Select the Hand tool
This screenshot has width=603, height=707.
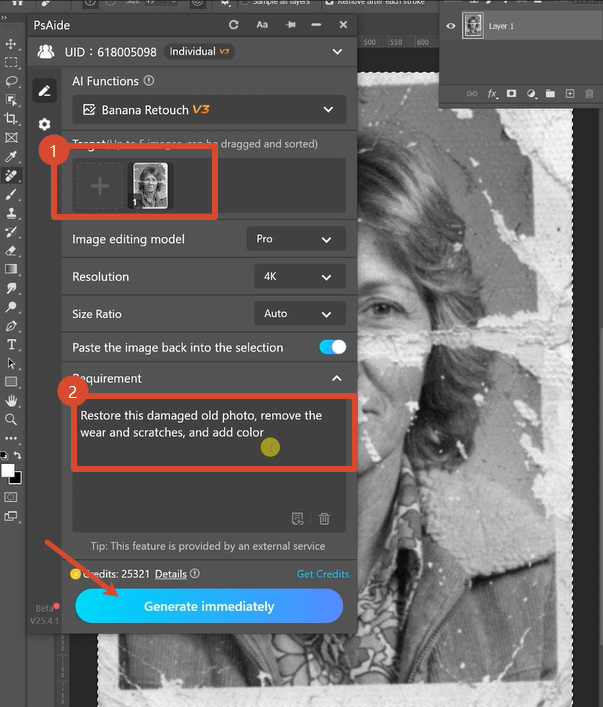(x=11, y=401)
